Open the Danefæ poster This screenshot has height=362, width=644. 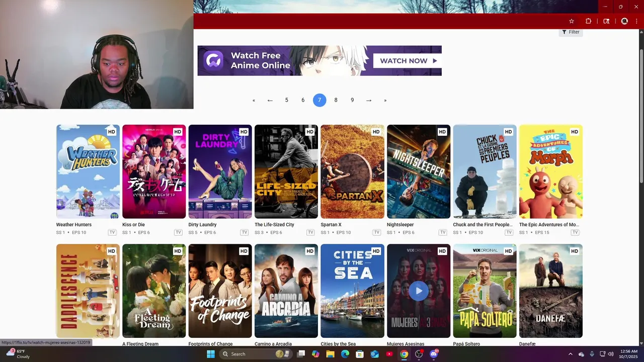click(551, 291)
